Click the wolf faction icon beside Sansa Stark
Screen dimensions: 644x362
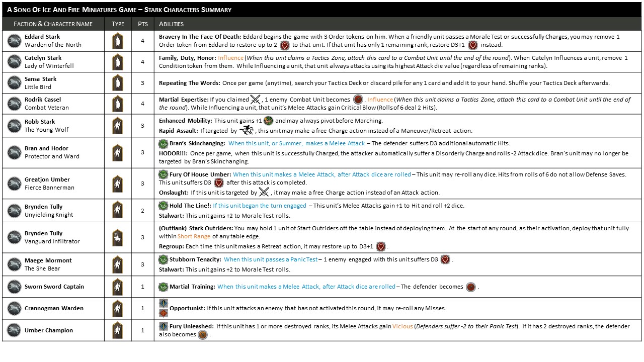pos(14,83)
